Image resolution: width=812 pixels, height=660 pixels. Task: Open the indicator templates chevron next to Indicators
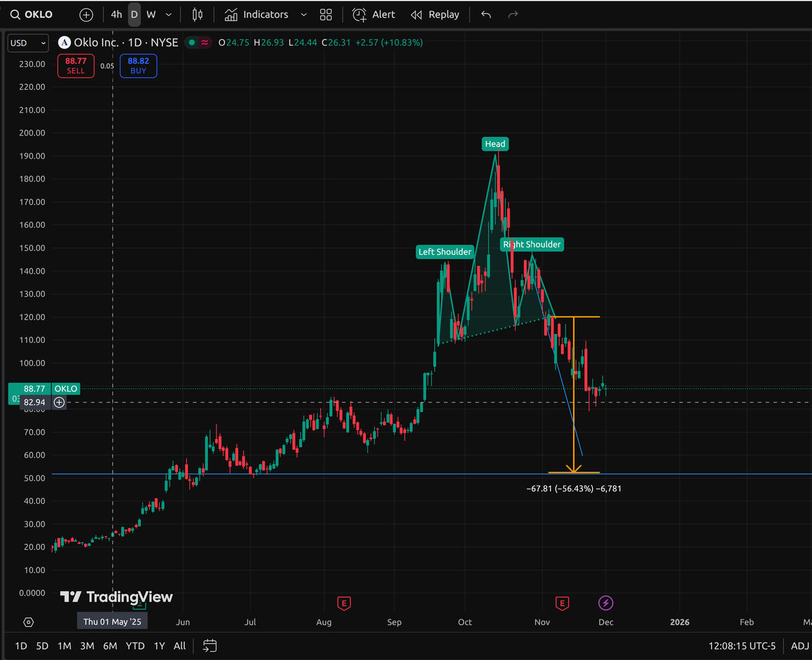(303, 14)
